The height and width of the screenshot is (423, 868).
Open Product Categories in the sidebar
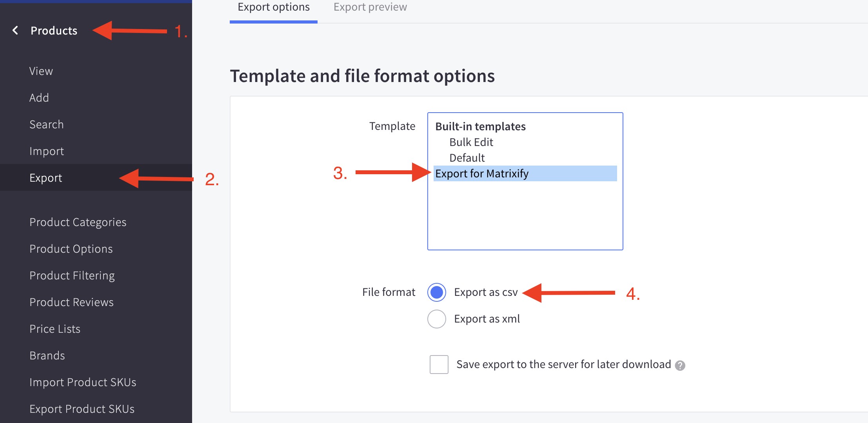[78, 222]
